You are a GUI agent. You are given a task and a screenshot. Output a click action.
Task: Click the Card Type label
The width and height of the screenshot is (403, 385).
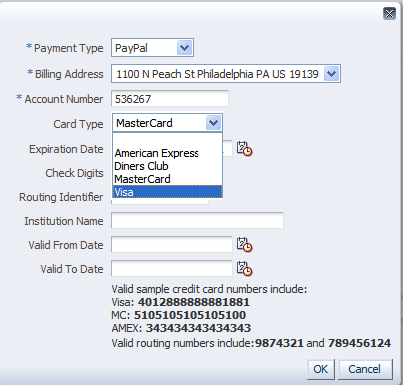click(78, 124)
